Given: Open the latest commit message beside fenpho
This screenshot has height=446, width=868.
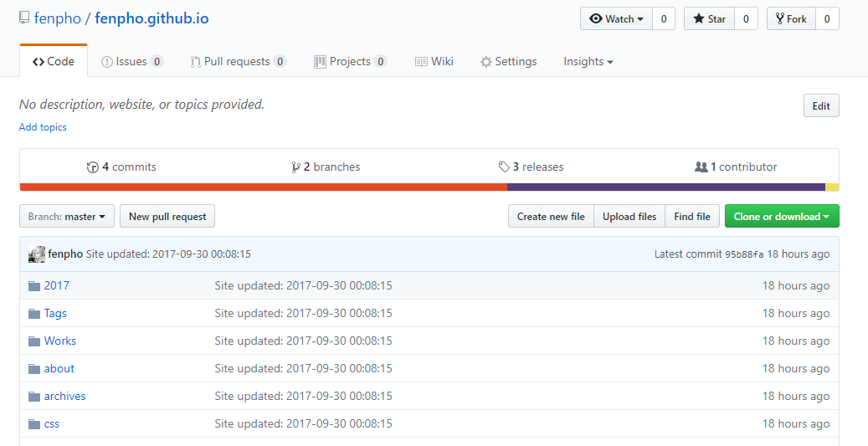Looking at the screenshot, I should click(168, 254).
